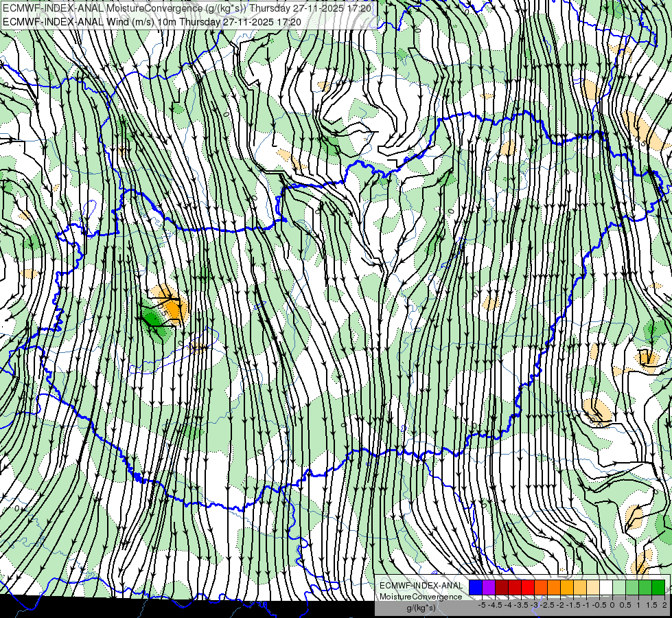
Task: Click the 0.5 tick label in legend
Action: tap(625, 605)
